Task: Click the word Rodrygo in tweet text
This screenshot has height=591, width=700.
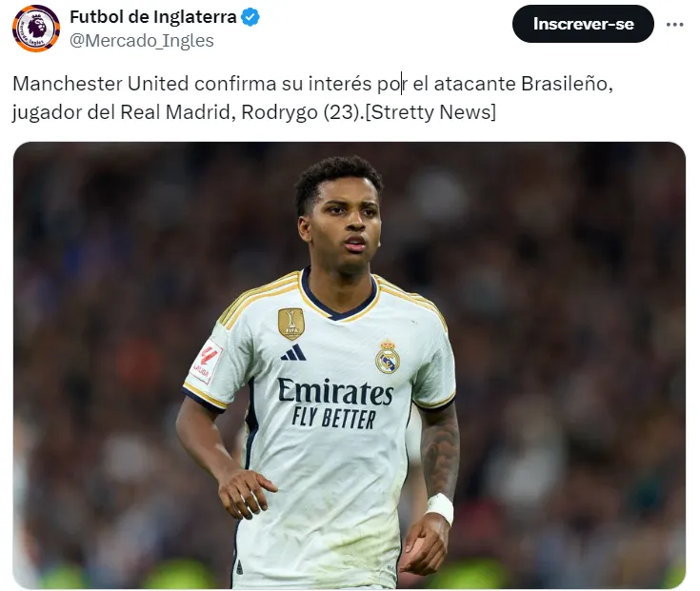Action: (x=279, y=112)
